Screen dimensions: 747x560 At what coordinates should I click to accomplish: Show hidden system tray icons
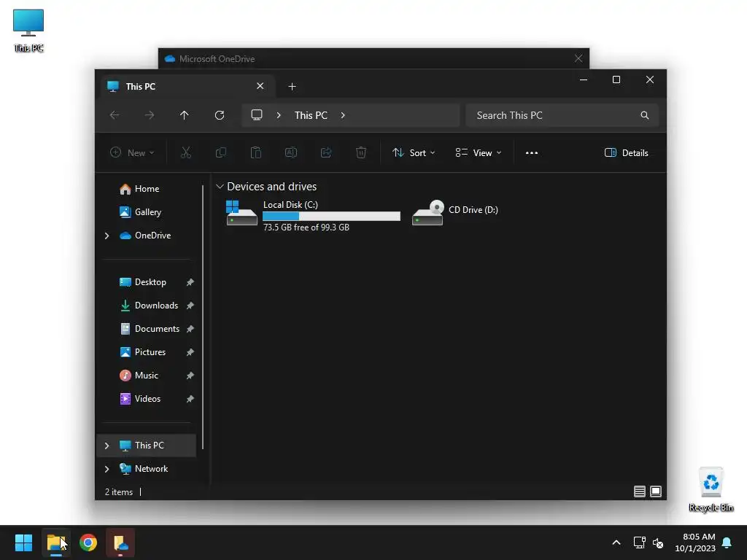pos(616,542)
